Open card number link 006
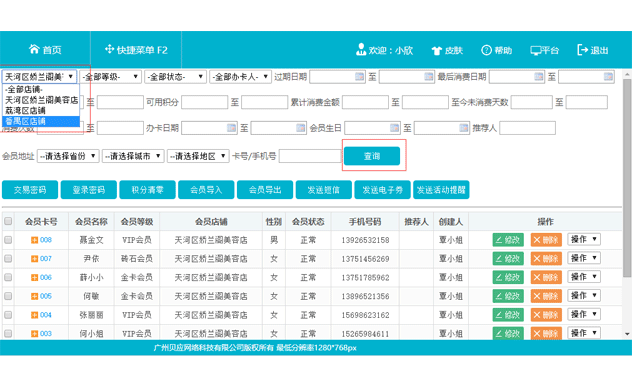 (46, 277)
